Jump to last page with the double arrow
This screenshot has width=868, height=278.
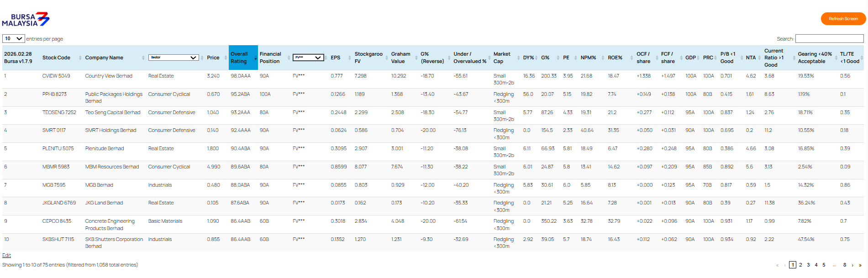click(x=860, y=265)
